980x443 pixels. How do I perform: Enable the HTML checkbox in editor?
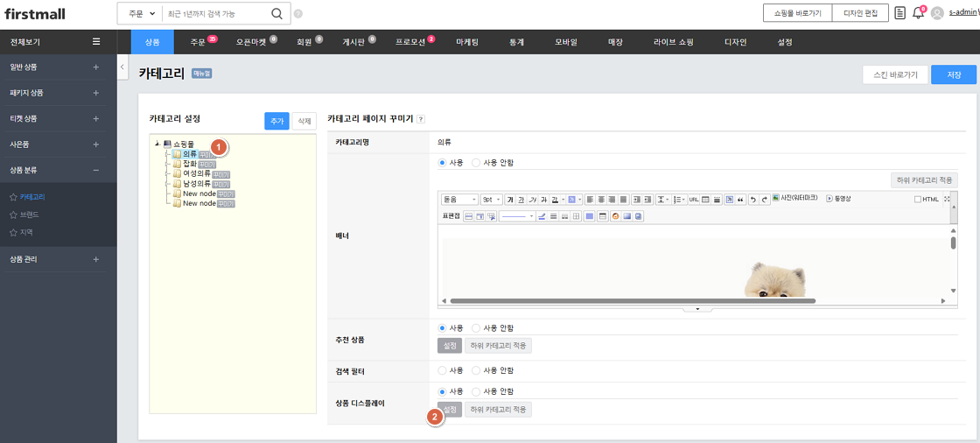(918, 200)
